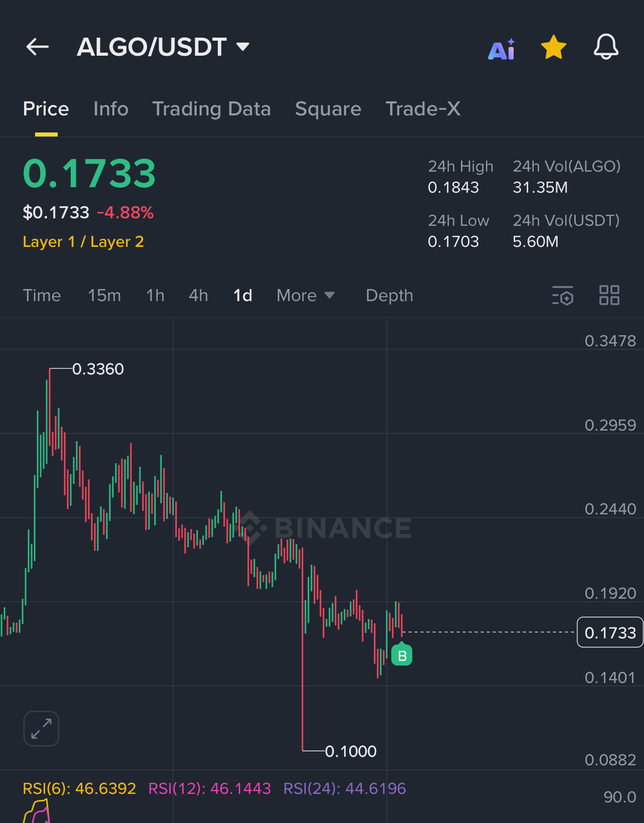Screen dimensions: 644x823
Task: Open the AI analysis icon
Action: pyautogui.click(x=502, y=49)
